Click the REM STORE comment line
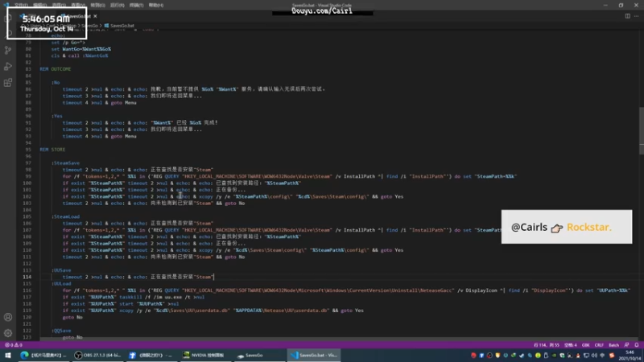 [x=52, y=150]
